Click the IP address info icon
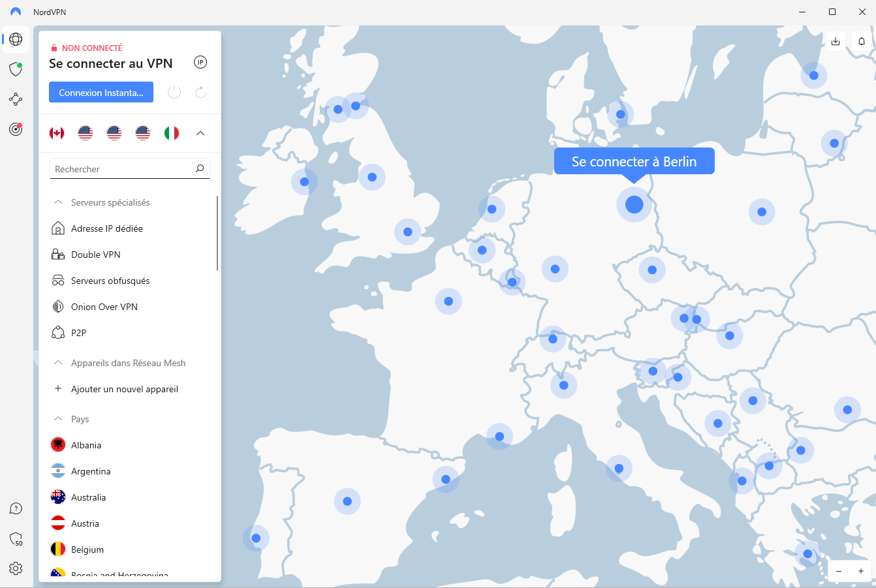The width and height of the screenshot is (876, 588). point(200,63)
